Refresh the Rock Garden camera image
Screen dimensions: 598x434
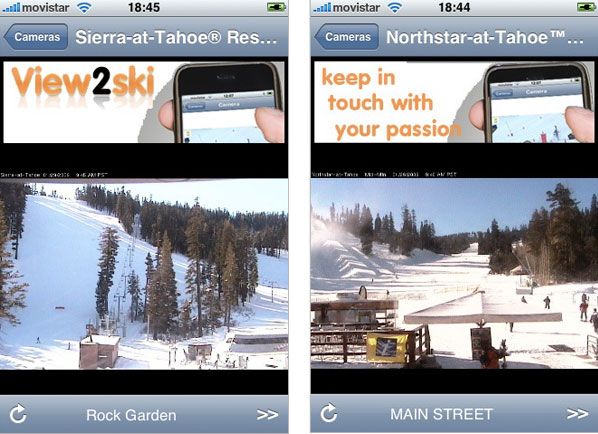tap(18, 414)
